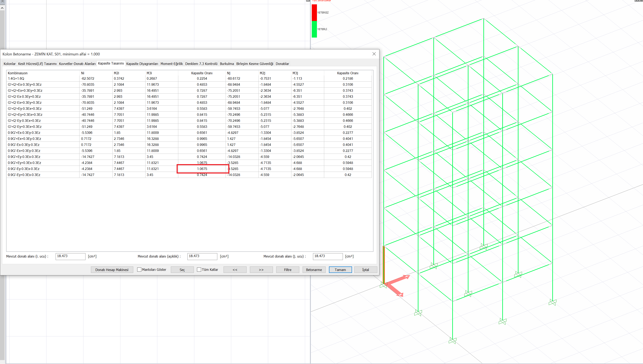
Task: Open the Moment-Eğrilik tab
Action: (171, 64)
